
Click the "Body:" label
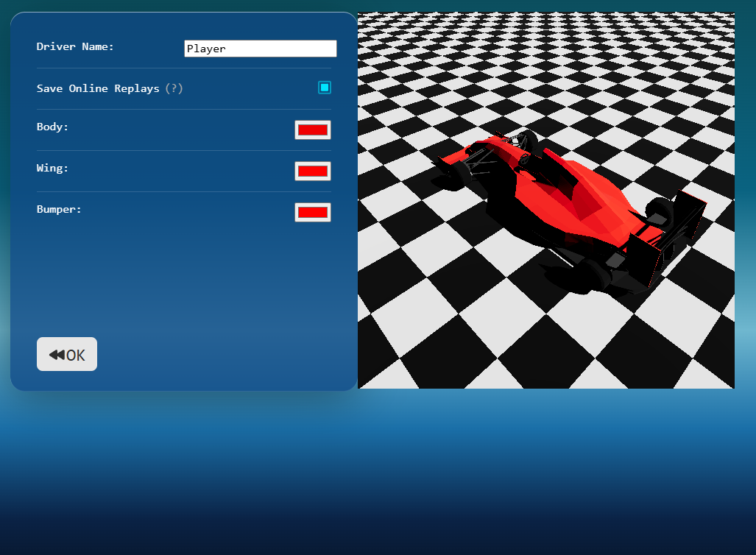(52, 127)
